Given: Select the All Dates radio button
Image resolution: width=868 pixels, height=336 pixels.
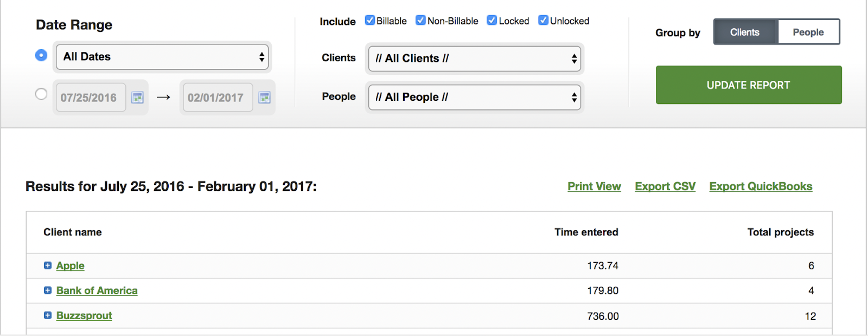Looking at the screenshot, I should point(41,55).
